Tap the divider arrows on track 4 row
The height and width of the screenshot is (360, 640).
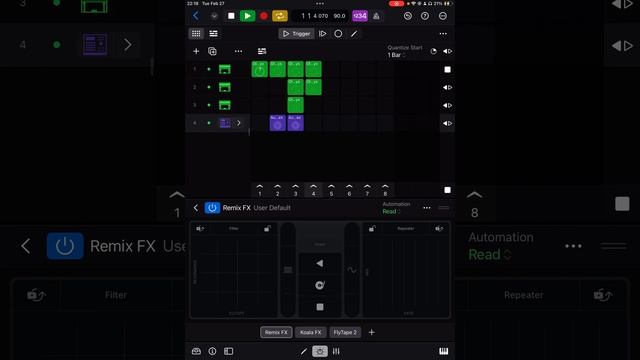pos(447,123)
